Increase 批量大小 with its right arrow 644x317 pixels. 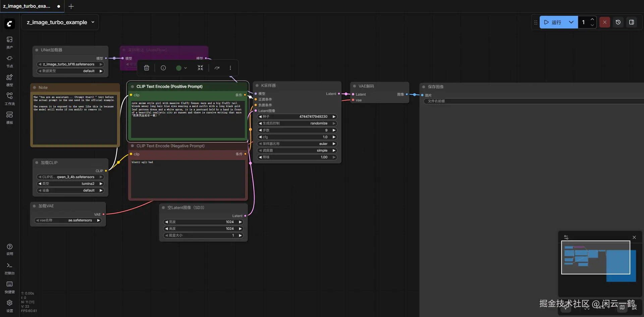tap(240, 235)
